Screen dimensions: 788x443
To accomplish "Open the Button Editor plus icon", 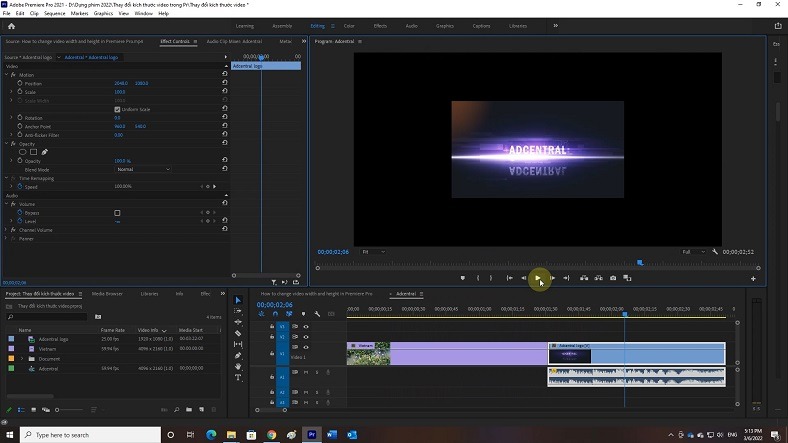I will pyautogui.click(x=753, y=278).
